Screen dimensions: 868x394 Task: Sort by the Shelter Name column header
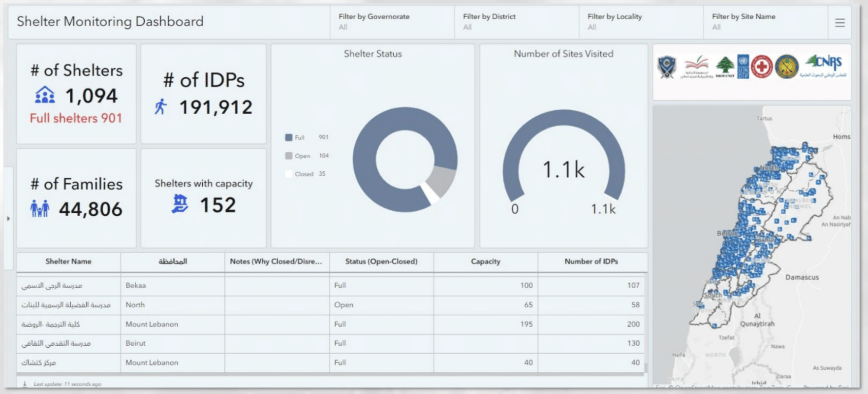coord(68,262)
